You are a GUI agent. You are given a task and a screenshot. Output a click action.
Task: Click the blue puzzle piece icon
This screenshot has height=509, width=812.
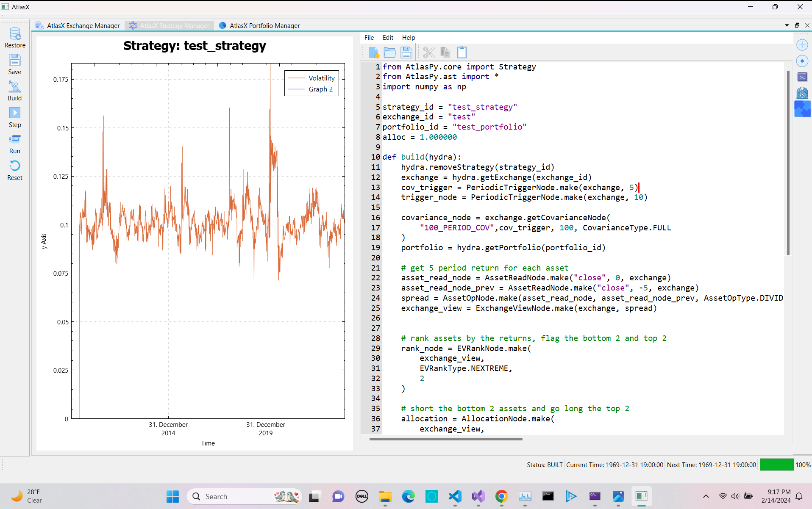(802, 109)
